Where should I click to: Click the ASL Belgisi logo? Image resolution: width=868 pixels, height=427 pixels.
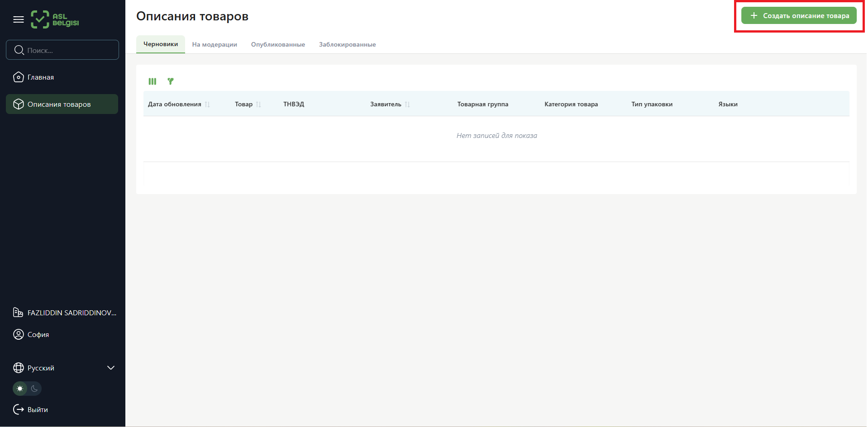point(55,19)
